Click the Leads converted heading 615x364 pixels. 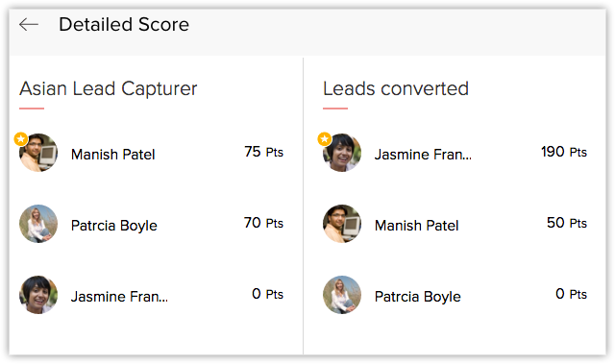click(396, 88)
